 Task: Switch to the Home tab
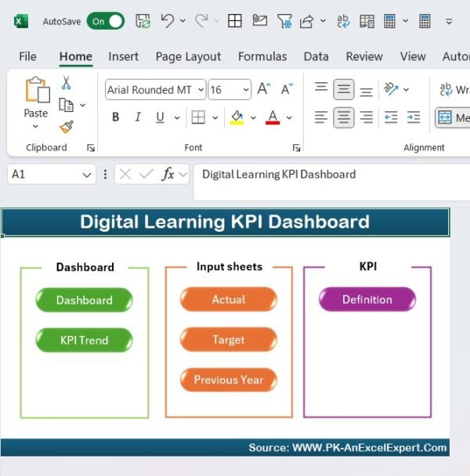76,56
